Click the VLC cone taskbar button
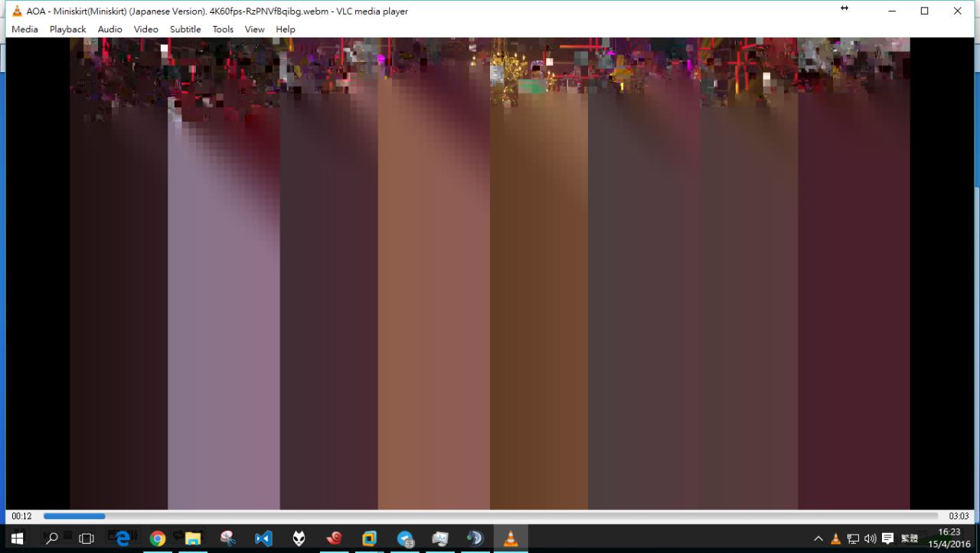The width and height of the screenshot is (980, 553). (x=511, y=538)
